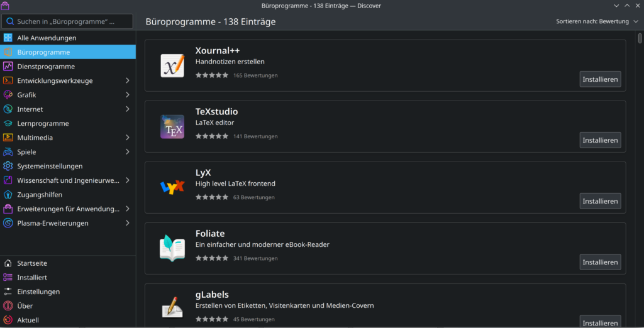
Task: Click "165 Bewertungen" text
Action: [x=255, y=75]
